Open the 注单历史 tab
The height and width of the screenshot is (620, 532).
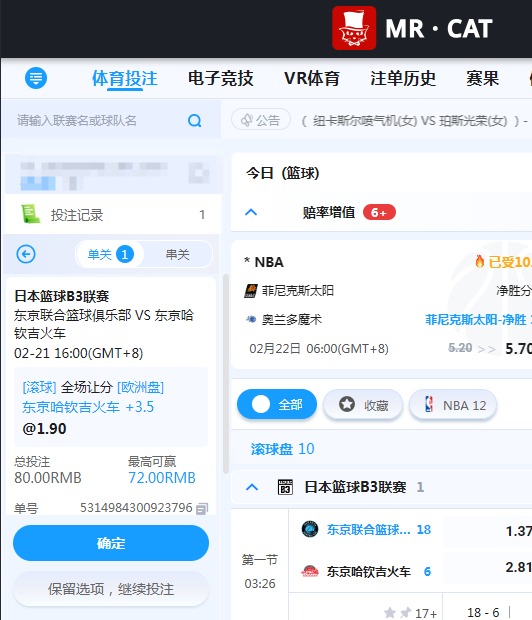pyautogui.click(x=403, y=78)
